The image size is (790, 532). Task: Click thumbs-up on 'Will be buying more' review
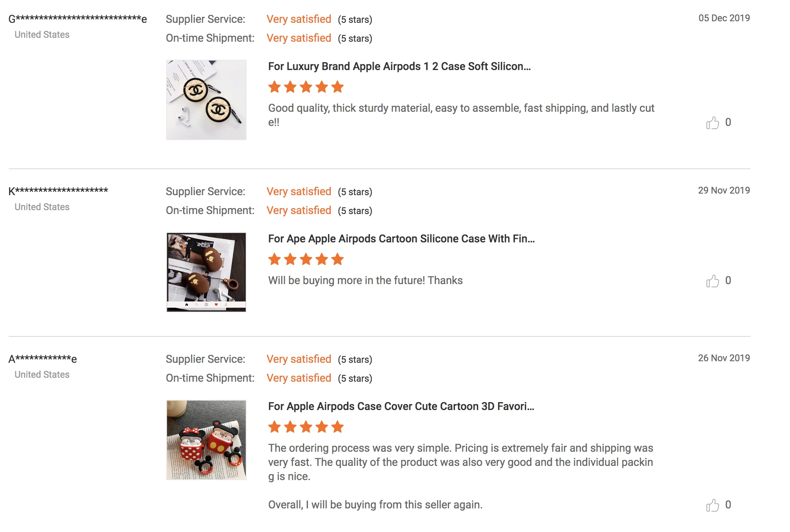pos(712,281)
